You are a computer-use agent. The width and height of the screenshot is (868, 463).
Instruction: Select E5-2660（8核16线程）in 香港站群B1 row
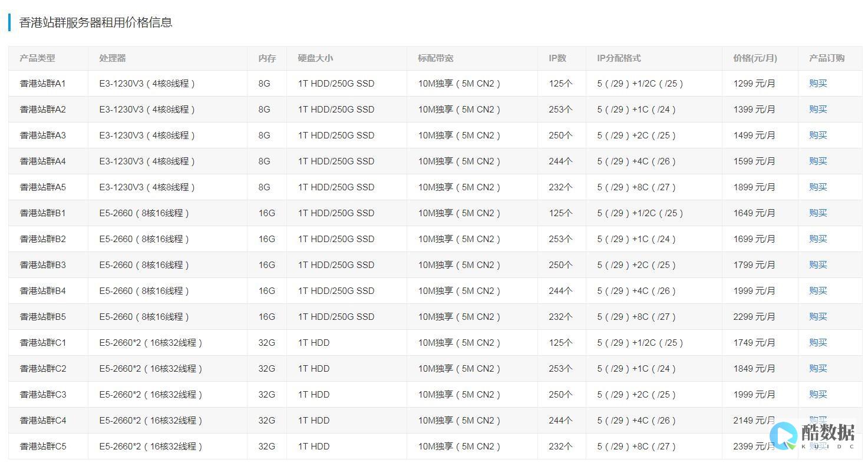[144, 213]
